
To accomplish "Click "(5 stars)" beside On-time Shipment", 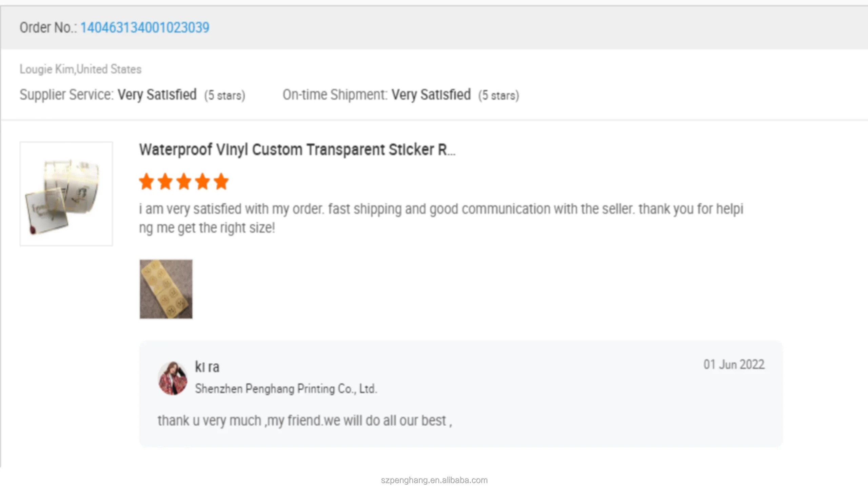I will 498,96.
